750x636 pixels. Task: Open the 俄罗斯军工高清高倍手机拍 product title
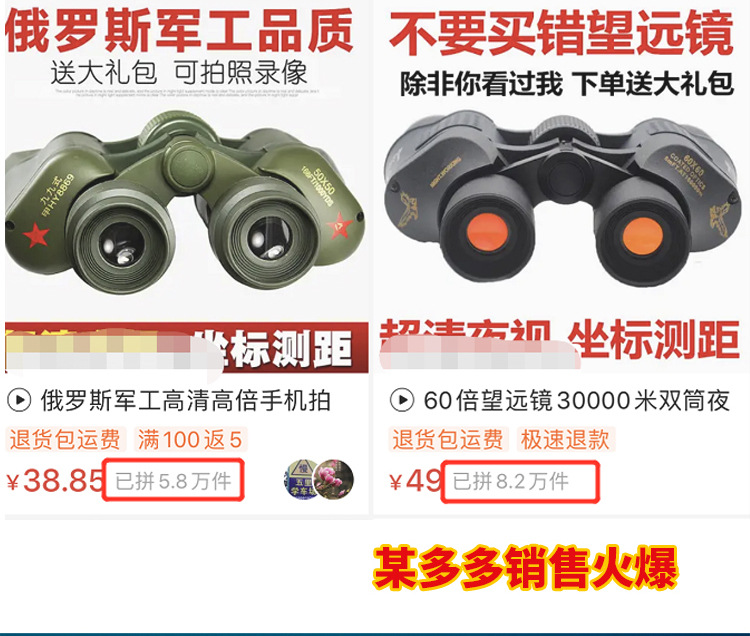click(x=186, y=401)
